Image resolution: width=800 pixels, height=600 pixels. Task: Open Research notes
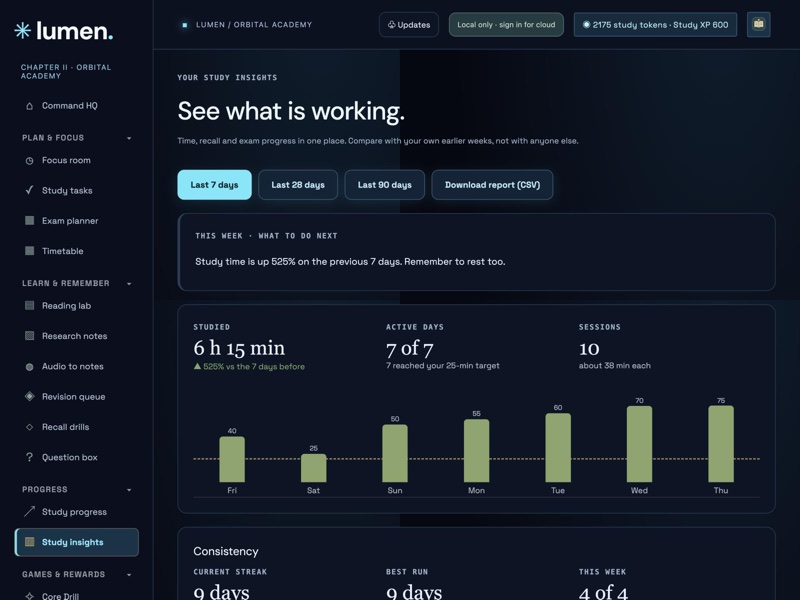click(x=77, y=336)
